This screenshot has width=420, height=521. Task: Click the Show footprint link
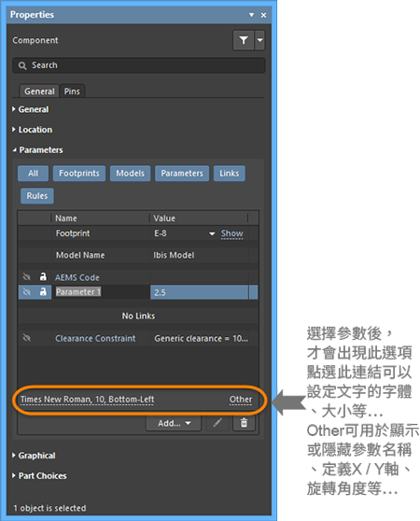coord(232,233)
